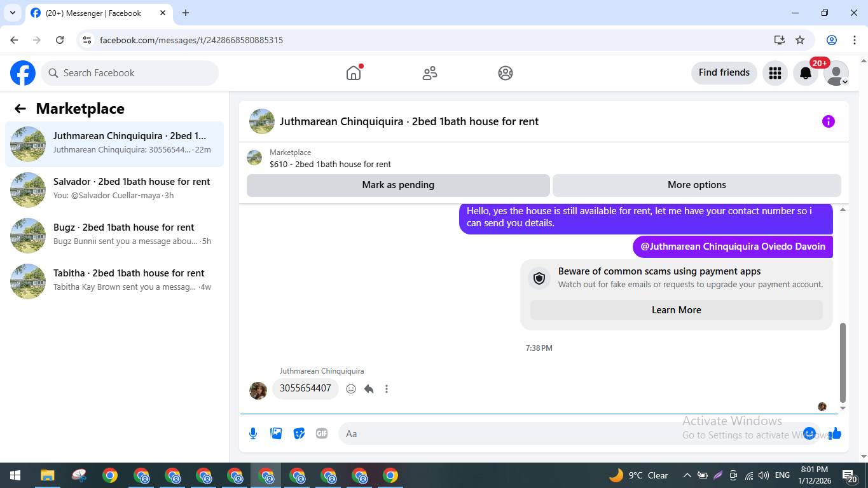Open File Explorer from the taskbar
868x488 pixels.
[x=48, y=475]
